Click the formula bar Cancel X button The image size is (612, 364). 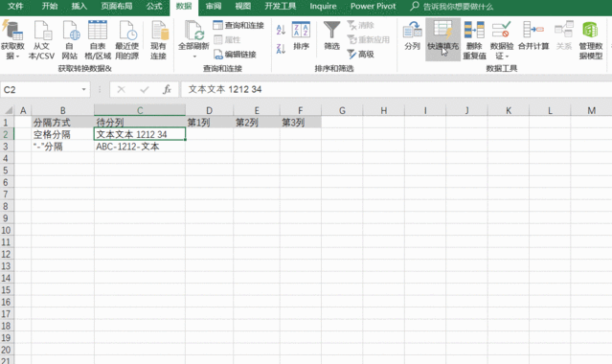(x=121, y=90)
